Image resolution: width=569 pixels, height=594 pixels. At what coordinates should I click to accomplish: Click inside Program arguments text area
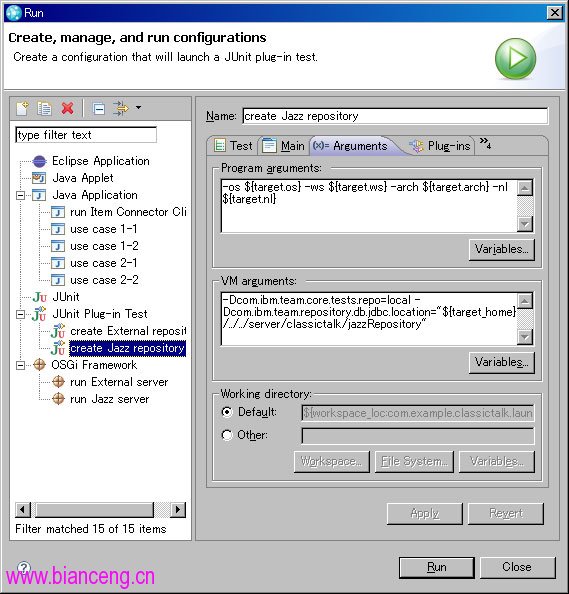pyautogui.click(x=369, y=206)
